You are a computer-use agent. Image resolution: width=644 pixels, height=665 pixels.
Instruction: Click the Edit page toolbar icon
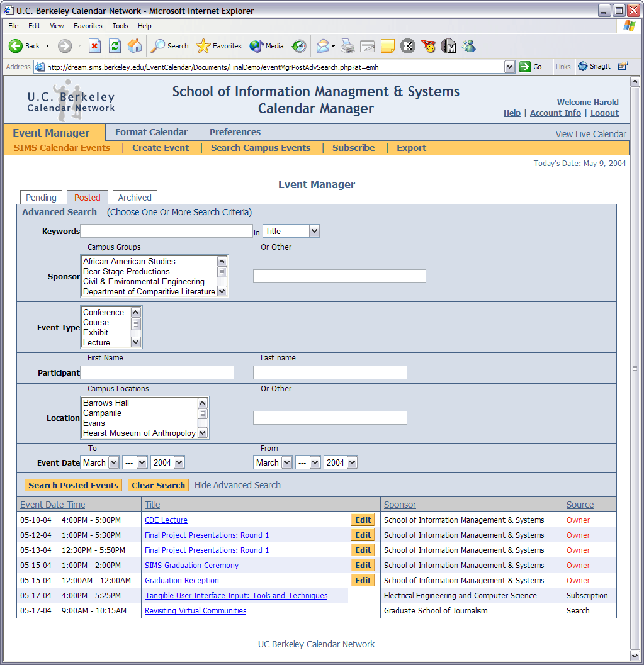coord(368,46)
